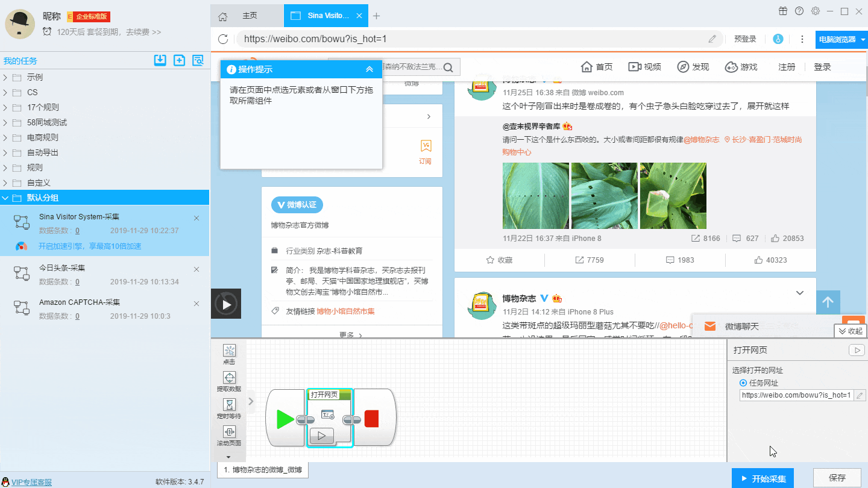The width and height of the screenshot is (868, 488).
Task: Open the settings gear icon
Action: coord(816,11)
